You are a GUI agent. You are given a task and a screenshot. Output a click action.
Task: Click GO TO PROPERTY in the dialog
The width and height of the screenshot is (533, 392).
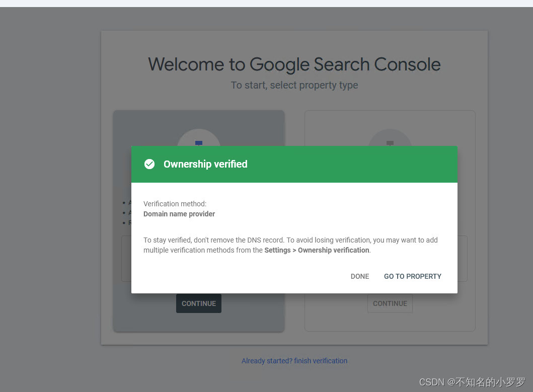tap(412, 276)
